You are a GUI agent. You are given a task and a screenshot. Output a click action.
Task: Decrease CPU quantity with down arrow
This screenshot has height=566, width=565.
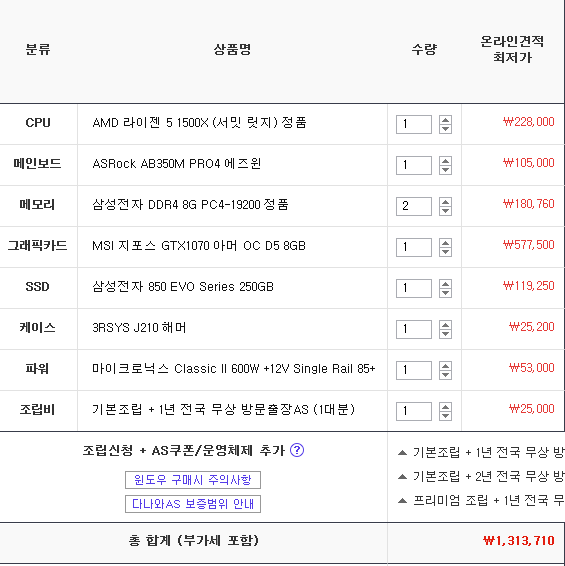pyautogui.click(x=445, y=129)
